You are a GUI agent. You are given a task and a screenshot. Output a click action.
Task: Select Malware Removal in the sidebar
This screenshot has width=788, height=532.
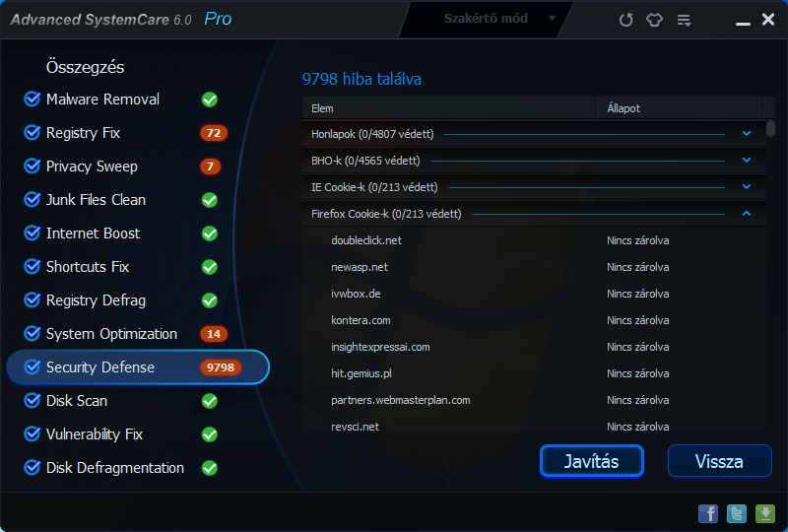(x=102, y=100)
